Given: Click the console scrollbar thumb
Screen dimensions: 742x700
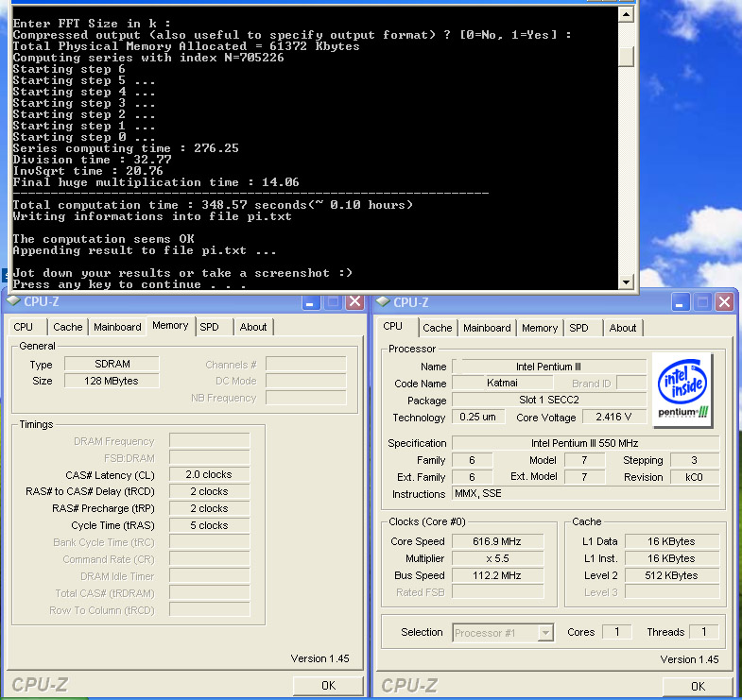Looking at the screenshot, I should pos(626,57).
